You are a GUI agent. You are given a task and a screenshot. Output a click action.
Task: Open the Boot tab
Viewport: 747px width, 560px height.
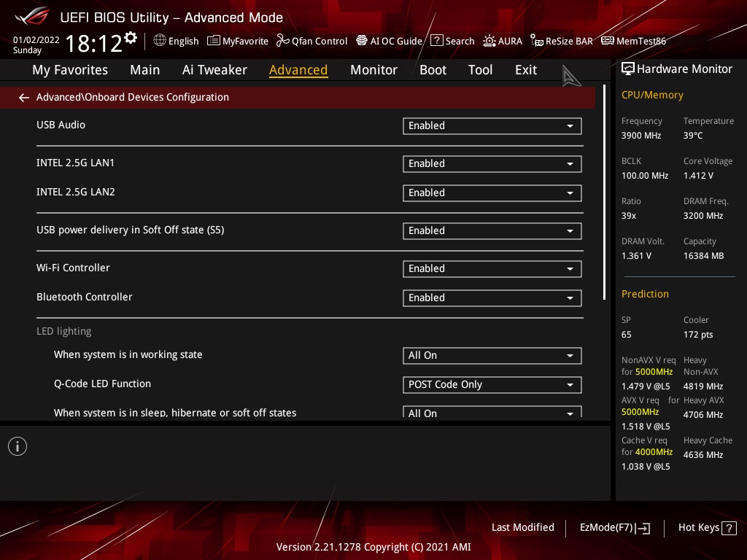pos(433,70)
